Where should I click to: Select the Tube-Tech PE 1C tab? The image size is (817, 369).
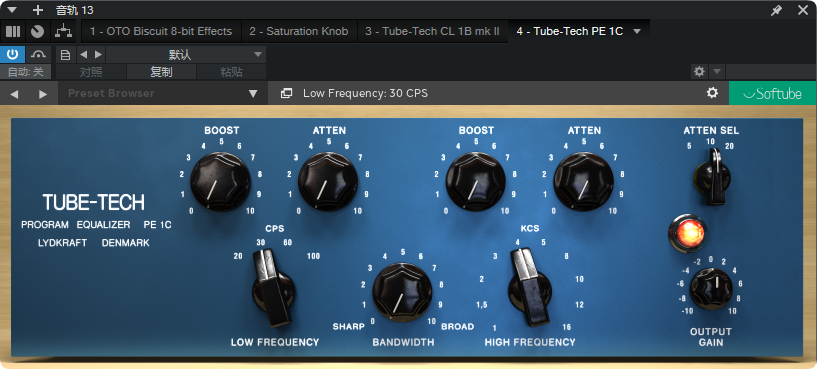[570, 31]
